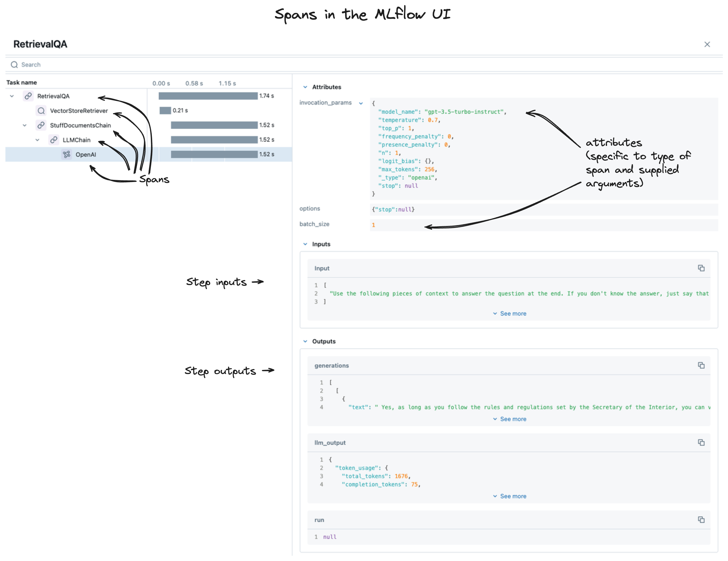Viewport: 728px width, 561px height.
Task: Click the retriever icon beside VectorStoreRetriever
Action: coord(41,111)
